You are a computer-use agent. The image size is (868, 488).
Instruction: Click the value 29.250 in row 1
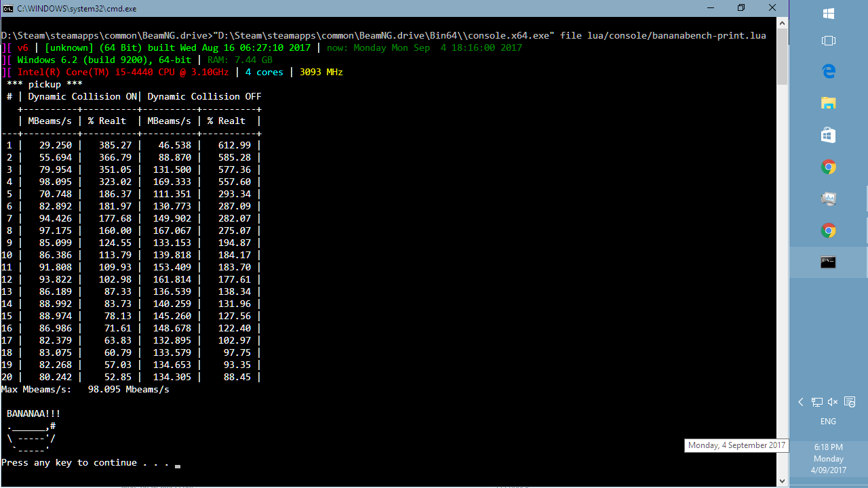56,145
